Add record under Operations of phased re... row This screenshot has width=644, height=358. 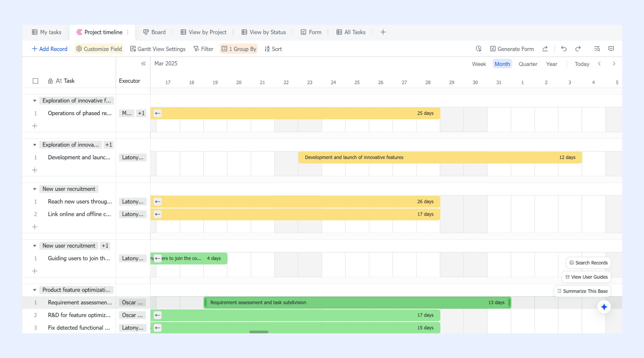point(35,126)
